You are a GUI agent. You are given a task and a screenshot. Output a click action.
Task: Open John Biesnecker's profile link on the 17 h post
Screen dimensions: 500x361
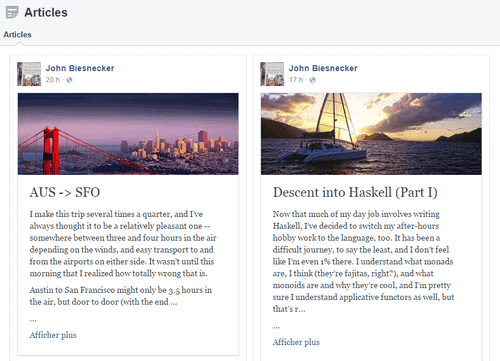click(x=323, y=68)
